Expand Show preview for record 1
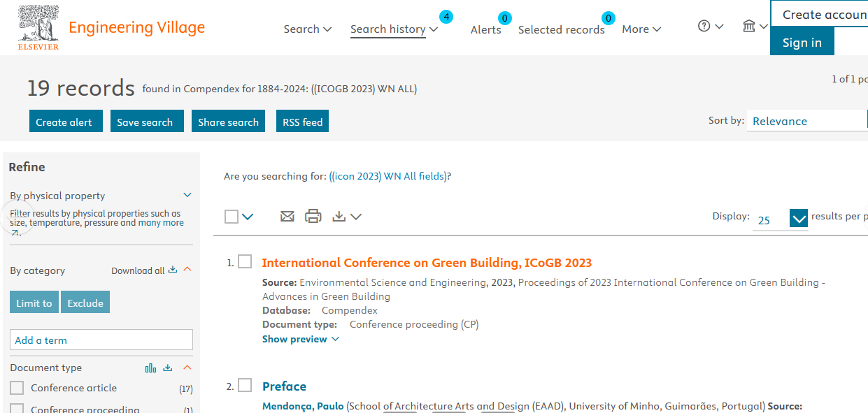Viewport: 868px width, 413px height. tap(301, 339)
